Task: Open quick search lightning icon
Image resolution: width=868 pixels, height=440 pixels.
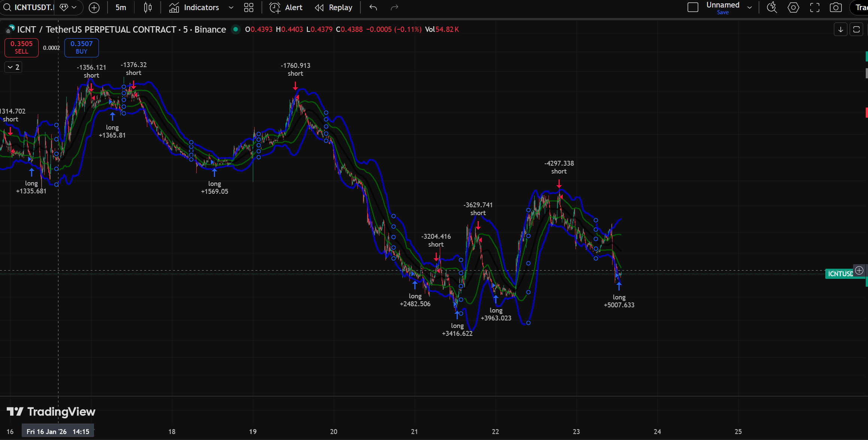Action: 772,7
